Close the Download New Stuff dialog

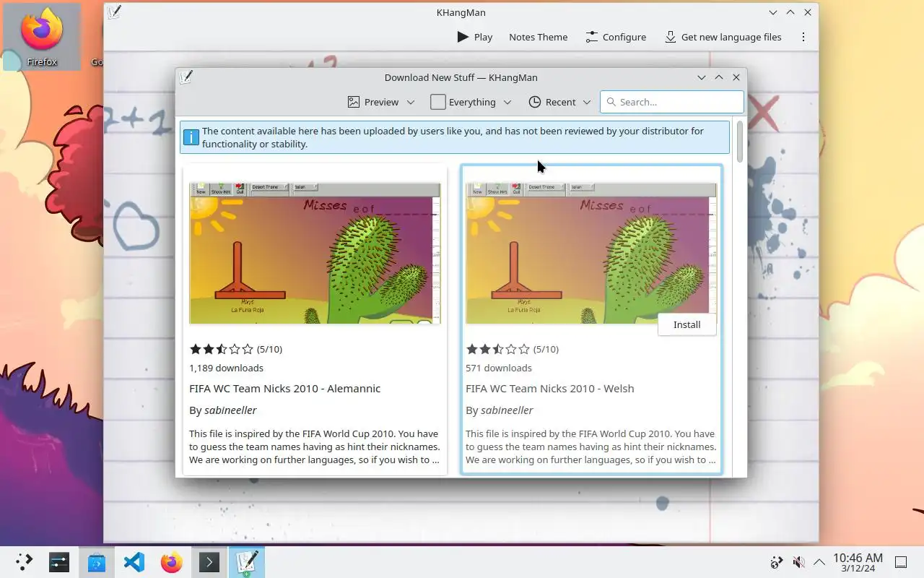[x=736, y=77]
